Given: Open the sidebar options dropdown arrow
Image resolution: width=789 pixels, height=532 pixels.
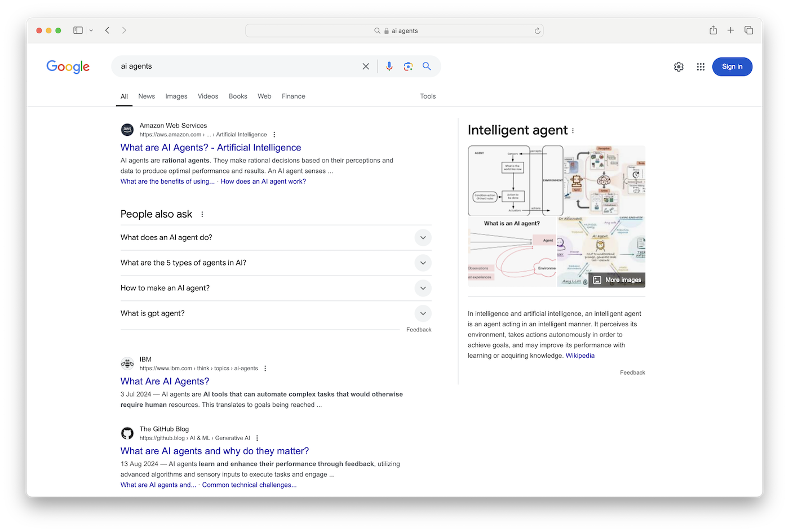Looking at the screenshot, I should [x=91, y=30].
